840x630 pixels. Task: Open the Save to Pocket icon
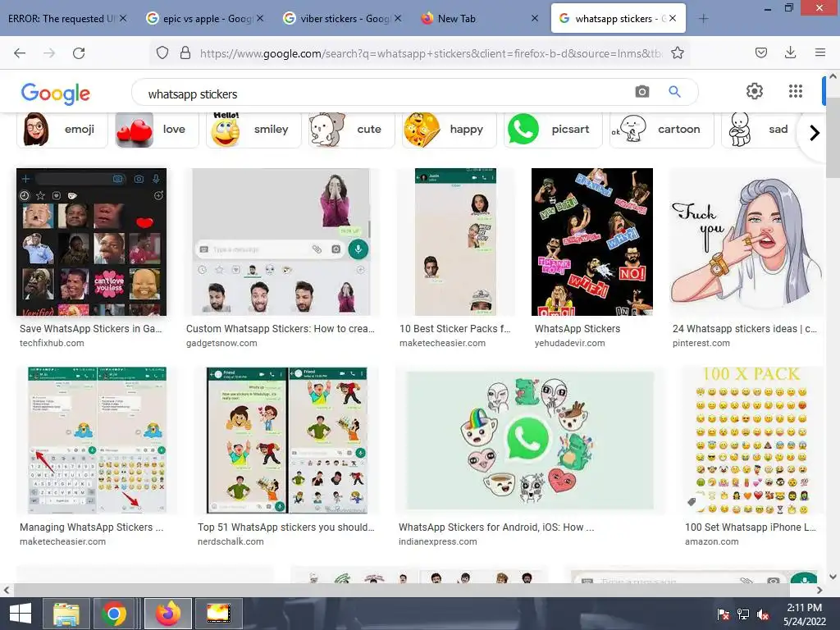(x=760, y=52)
